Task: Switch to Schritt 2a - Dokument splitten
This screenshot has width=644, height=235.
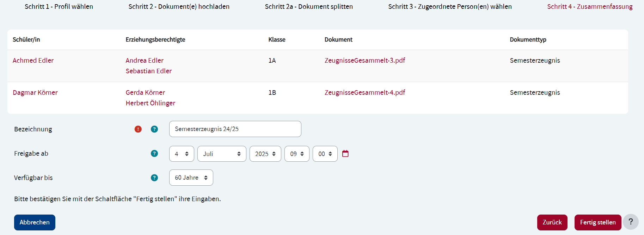Action: [x=309, y=7]
